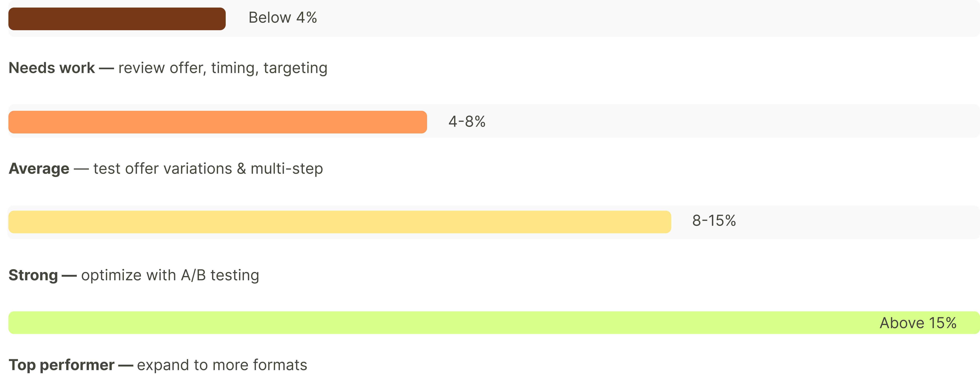This screenshot has width=980, height=381.
Task: Click the dark brown progress bar
Action: click(x=117, y=19)
